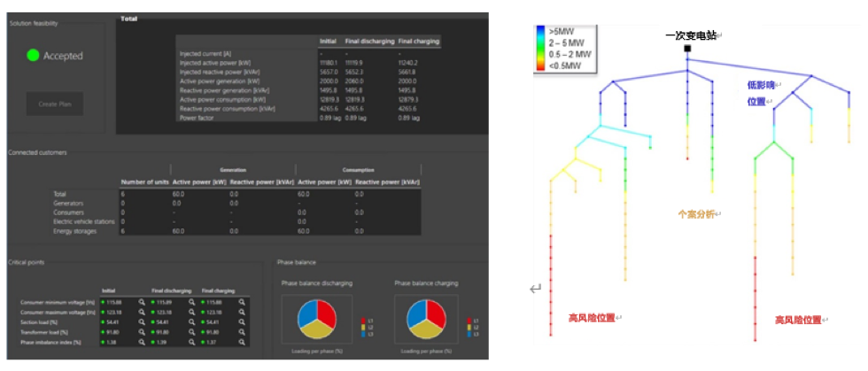
Task: Click magnifier for initial section load
Action: [x=141, y=321]
